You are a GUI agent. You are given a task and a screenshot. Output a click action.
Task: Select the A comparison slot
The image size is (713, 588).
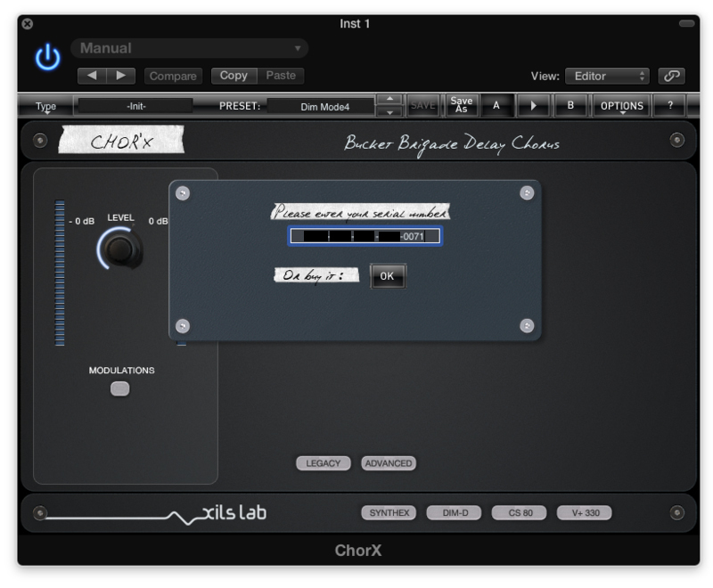[496, 105]
